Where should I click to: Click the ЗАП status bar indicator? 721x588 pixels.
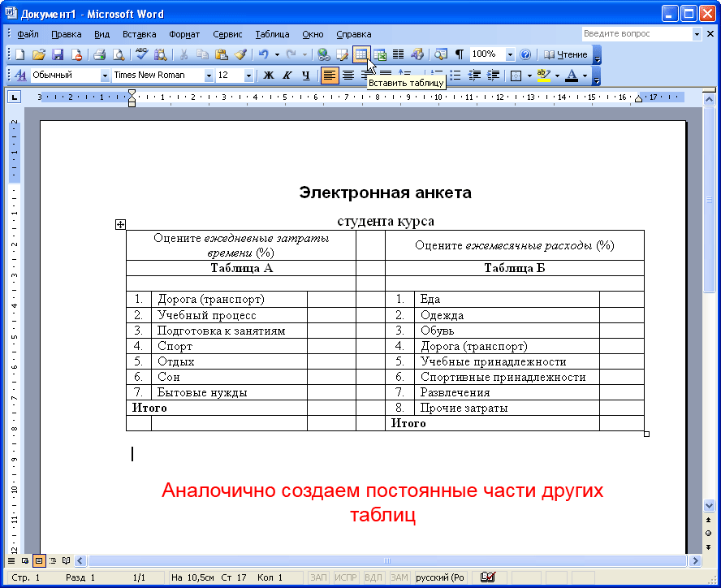[x=318, y=577]
